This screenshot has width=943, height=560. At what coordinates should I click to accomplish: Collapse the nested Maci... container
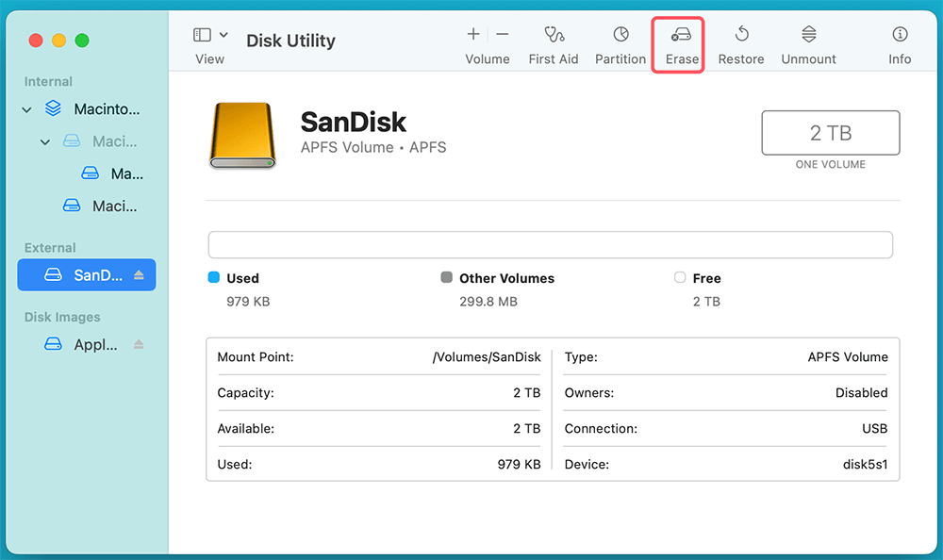(45, 142)
